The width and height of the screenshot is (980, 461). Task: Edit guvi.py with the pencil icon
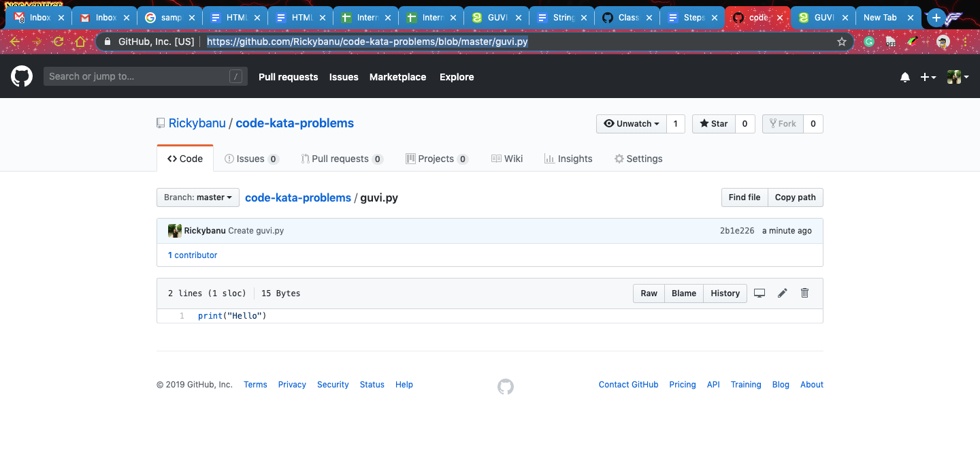(x=782, y=293)
